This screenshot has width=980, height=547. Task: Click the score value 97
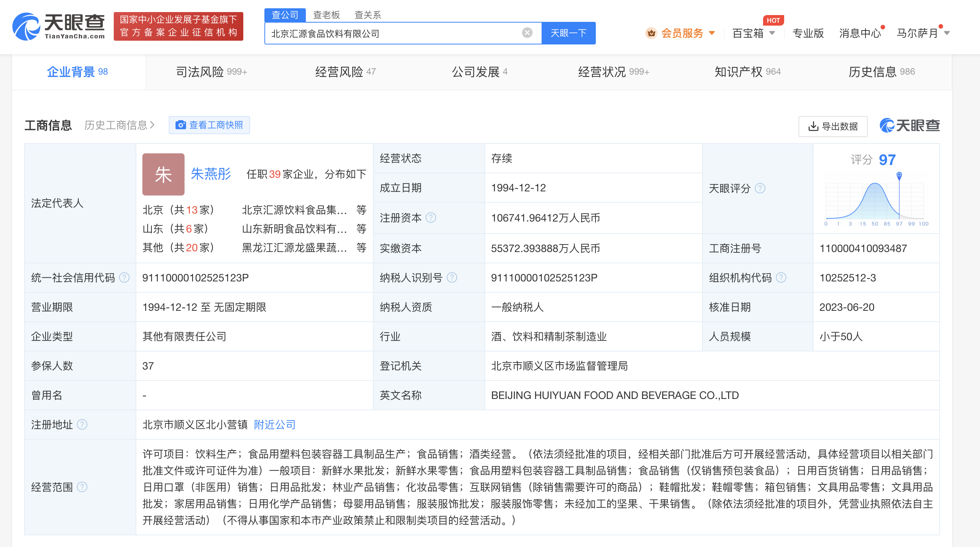click(887, 160)
